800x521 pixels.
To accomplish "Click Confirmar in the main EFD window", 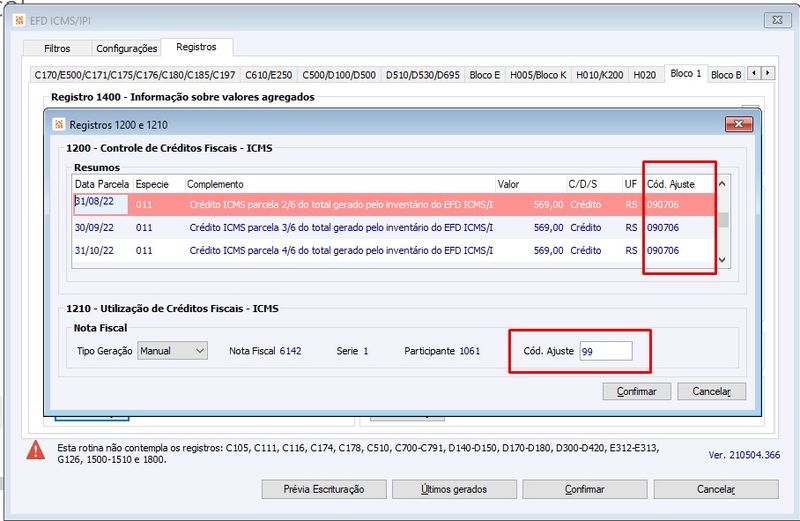I will coord(585,489).
